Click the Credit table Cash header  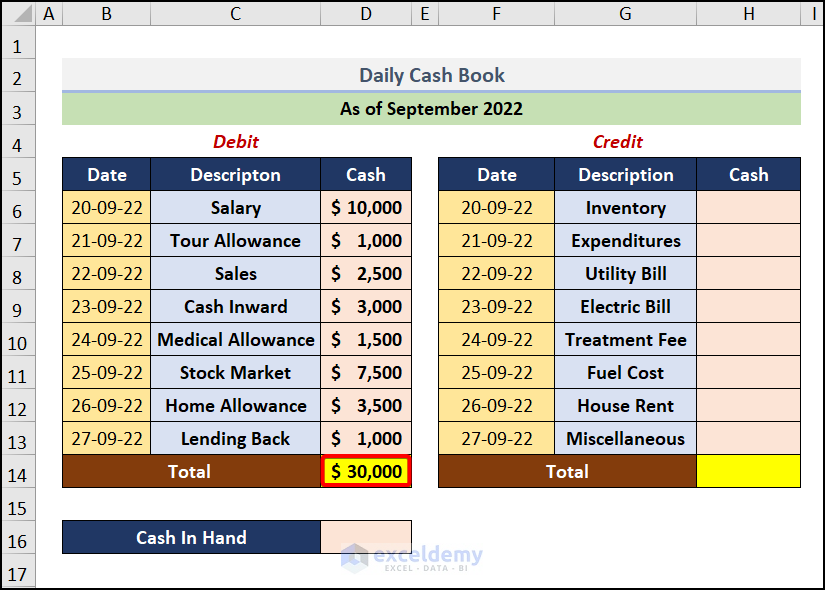[x=749, y=174]
